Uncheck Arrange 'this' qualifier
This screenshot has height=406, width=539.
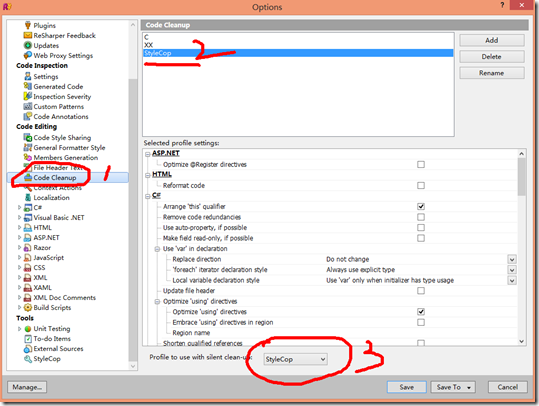tap(421, 206)
